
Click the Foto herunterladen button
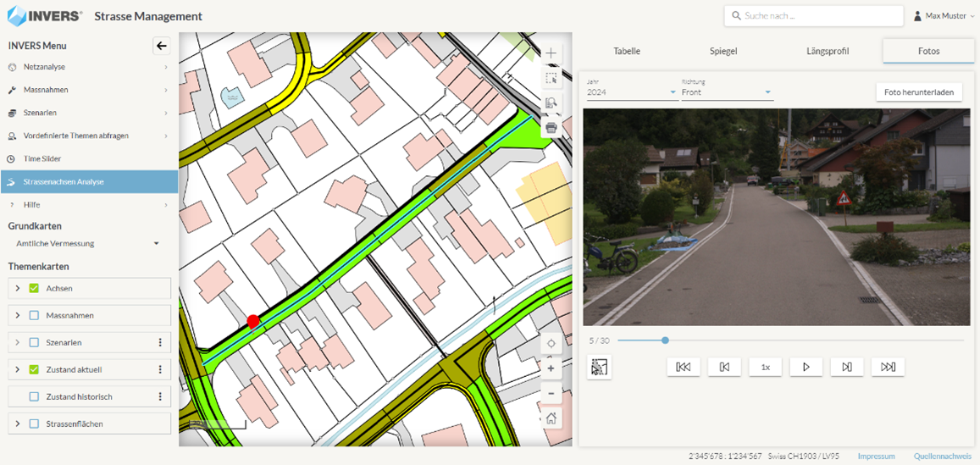[918, 92]
